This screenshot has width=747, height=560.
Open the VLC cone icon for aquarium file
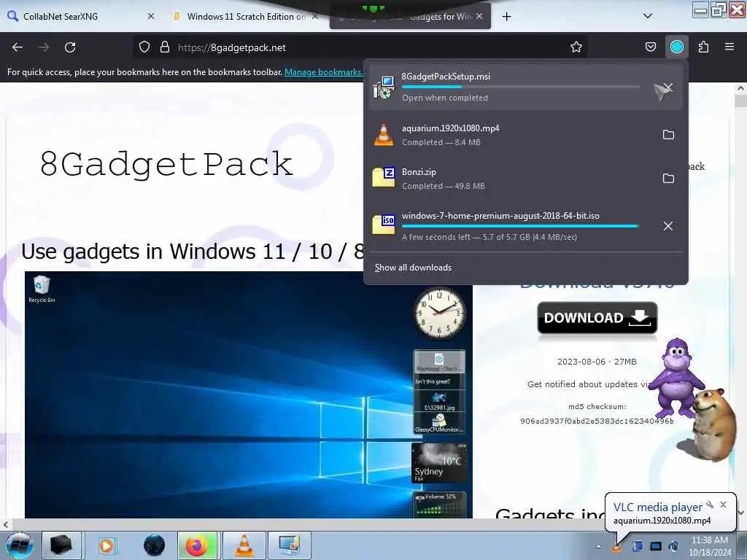(384, 135)
